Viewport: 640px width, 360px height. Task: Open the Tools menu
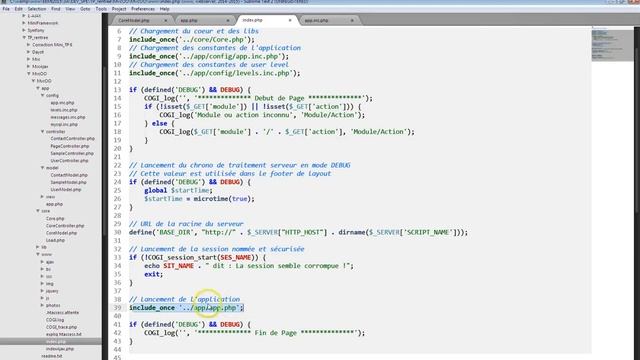(101, 9)
